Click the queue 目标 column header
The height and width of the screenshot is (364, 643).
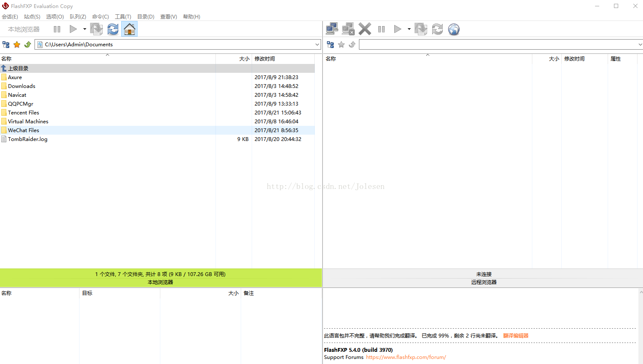[120, 293]
